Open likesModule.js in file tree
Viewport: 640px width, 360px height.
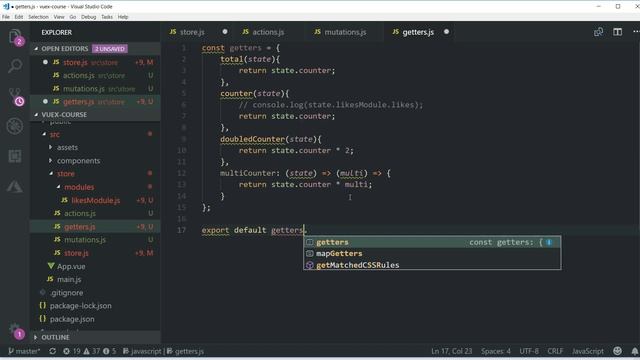(x=96, y=200)
